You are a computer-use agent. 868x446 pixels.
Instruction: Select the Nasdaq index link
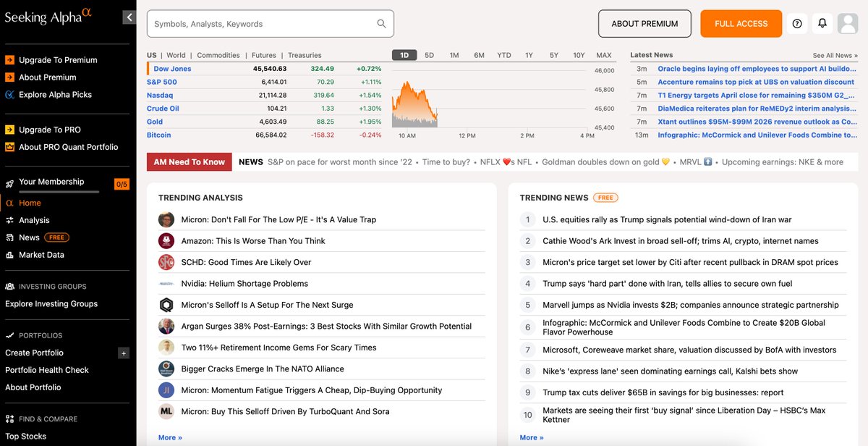pos(160,95)
